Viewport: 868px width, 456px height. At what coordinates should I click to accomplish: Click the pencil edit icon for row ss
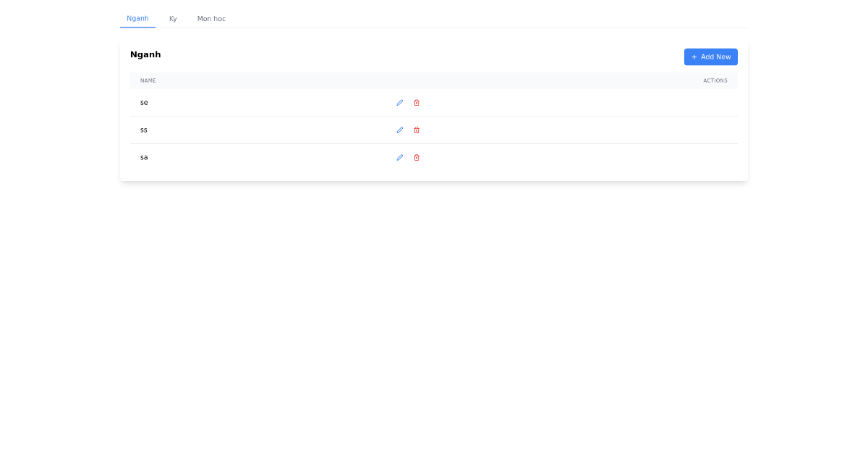[x=399, y=130]
